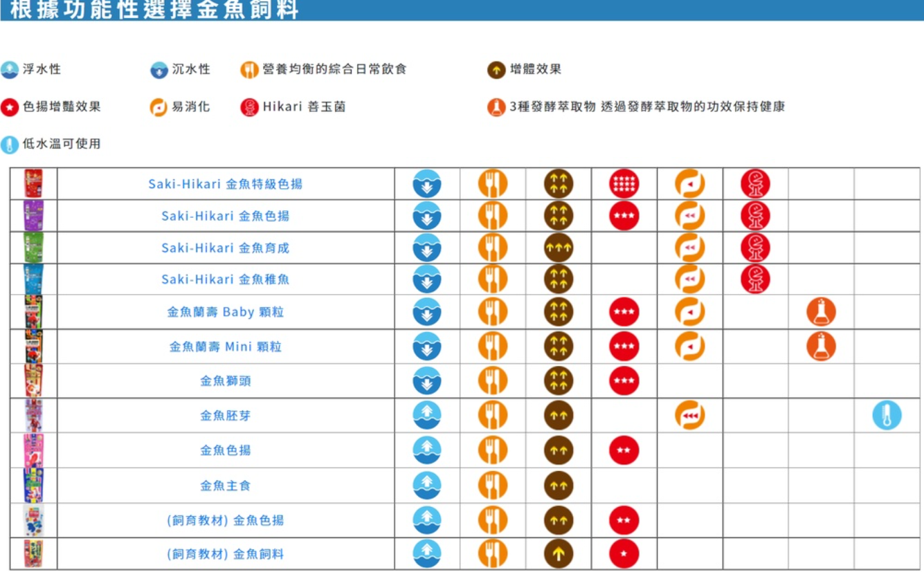This screenshot has height=572, width=924.
Task: Click the single-star color icon in 金魚飼料 row
Action: click(624, 554)
